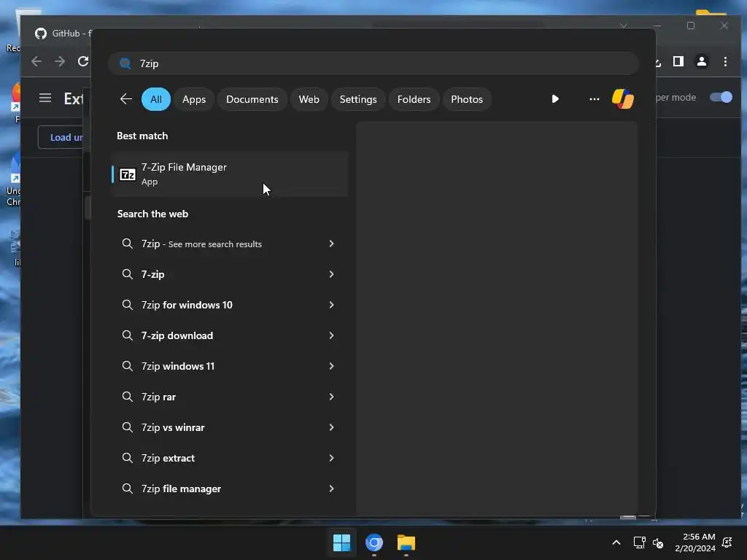Switch to the Folders filter tab
Screen dimensions: 747x560
pyautogui.click(x=414, y=99)
